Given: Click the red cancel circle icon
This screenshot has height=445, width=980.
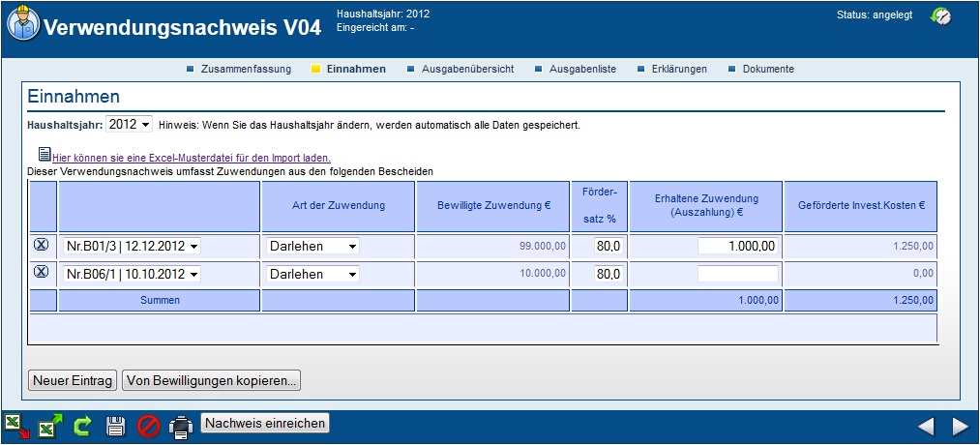Looking at the screenshot, I should pos(149,427).
